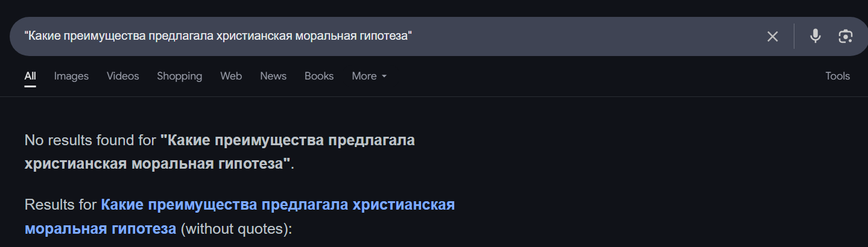
Task: Click the "No results found for" text
Action: pyautogui.click(x=90, y=140)
